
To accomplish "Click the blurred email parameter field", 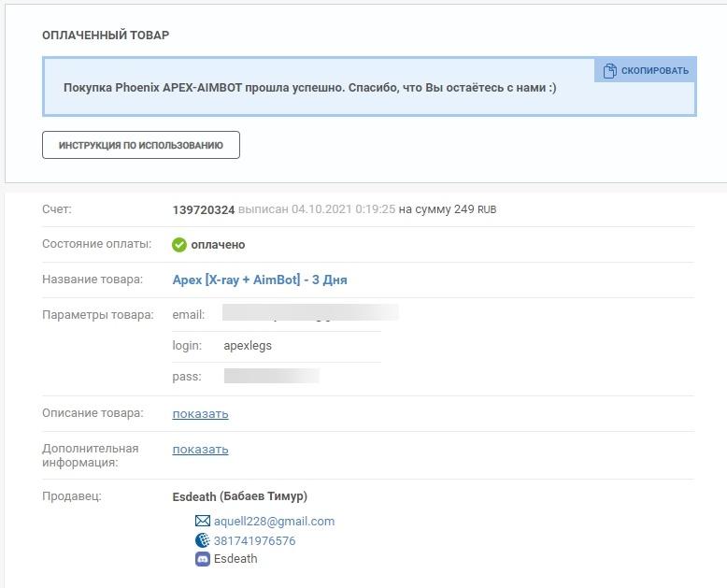I will click(x=310, y=313).
